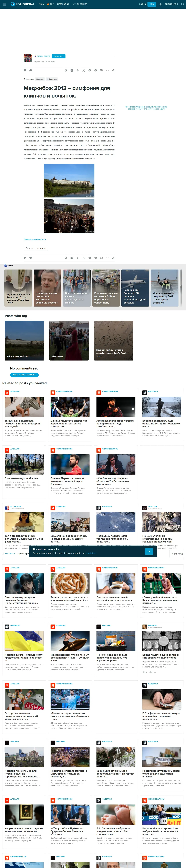Open Ебошь Меджибож! tagged post
The height and width of the screenshot is (868, 186).
24,341
